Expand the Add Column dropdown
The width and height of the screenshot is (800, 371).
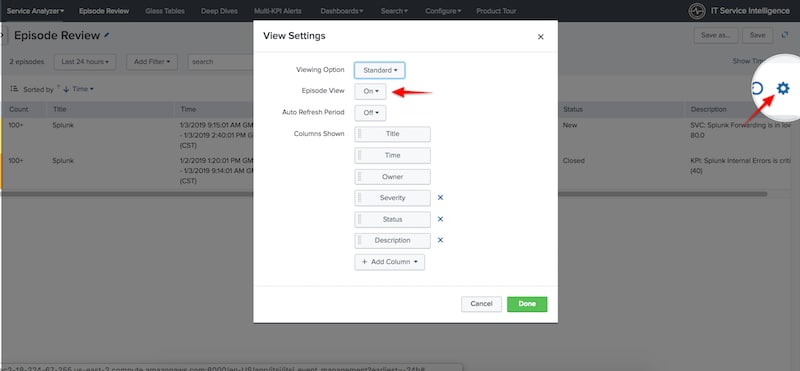[389, 262]
